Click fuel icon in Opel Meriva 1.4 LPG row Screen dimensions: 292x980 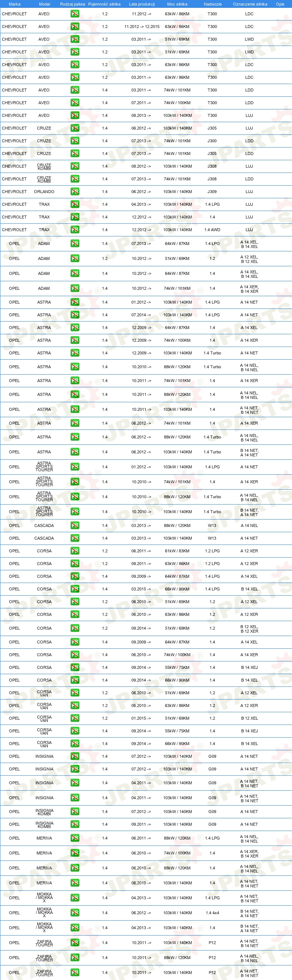(75, 838)
